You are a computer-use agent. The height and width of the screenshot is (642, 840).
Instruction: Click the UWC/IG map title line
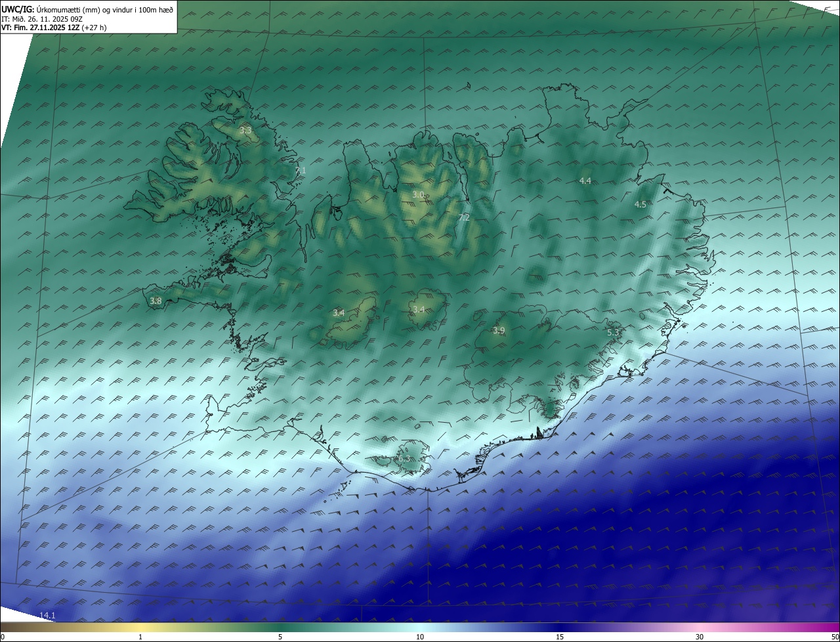pyautogui.click(x=87, y=9)
